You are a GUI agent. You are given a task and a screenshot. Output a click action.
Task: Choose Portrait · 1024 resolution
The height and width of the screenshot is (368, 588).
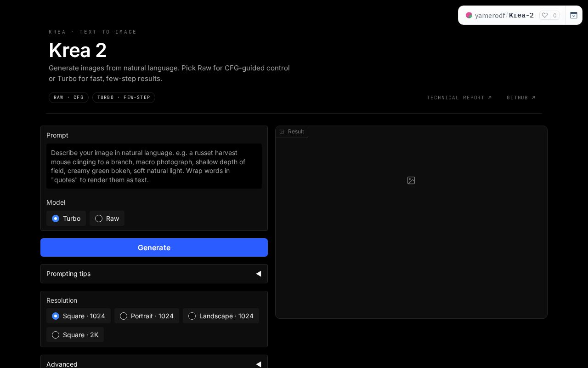(147, 316)
